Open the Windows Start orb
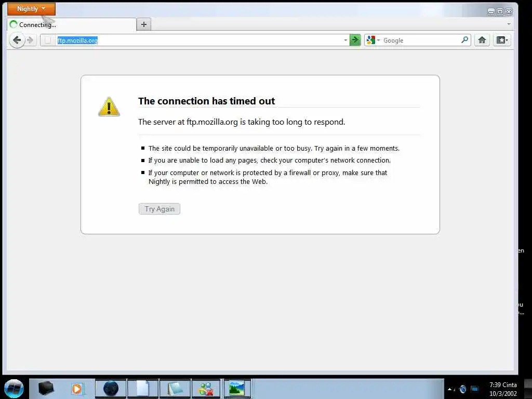 pyautogui.click(x=14, y=389)
